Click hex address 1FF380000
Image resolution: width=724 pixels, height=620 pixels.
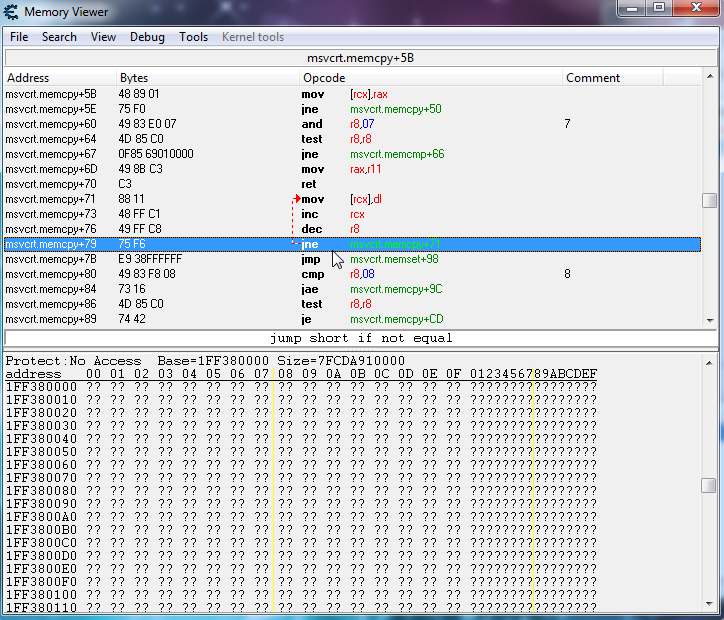(x=41, y=387)
